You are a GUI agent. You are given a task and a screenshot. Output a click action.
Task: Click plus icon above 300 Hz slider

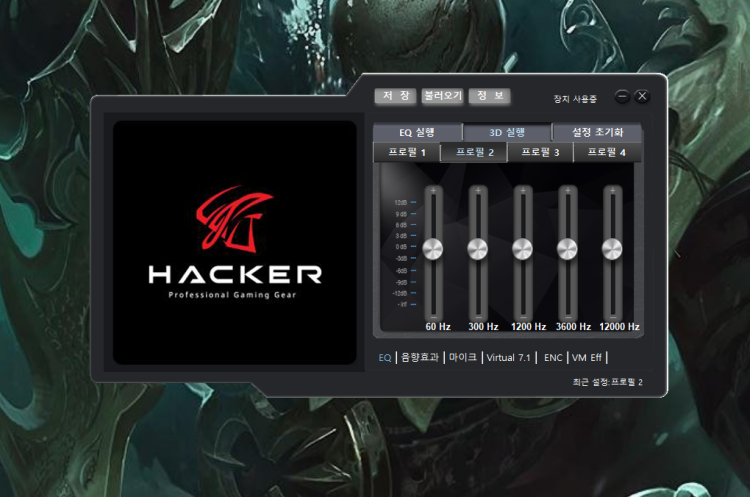478,190
